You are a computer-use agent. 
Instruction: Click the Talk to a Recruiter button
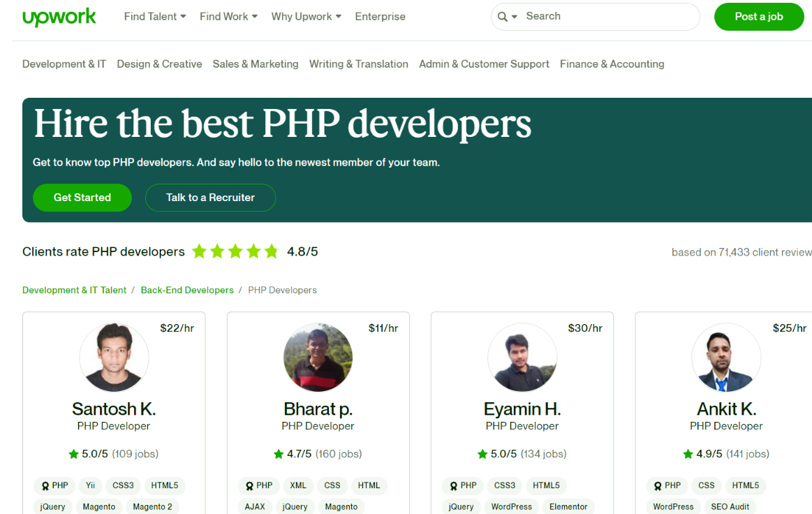(210, 198)
